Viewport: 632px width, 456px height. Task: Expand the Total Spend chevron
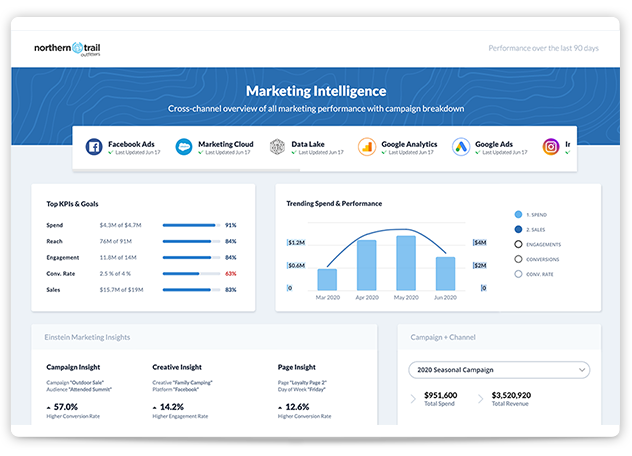pos(413,399)
